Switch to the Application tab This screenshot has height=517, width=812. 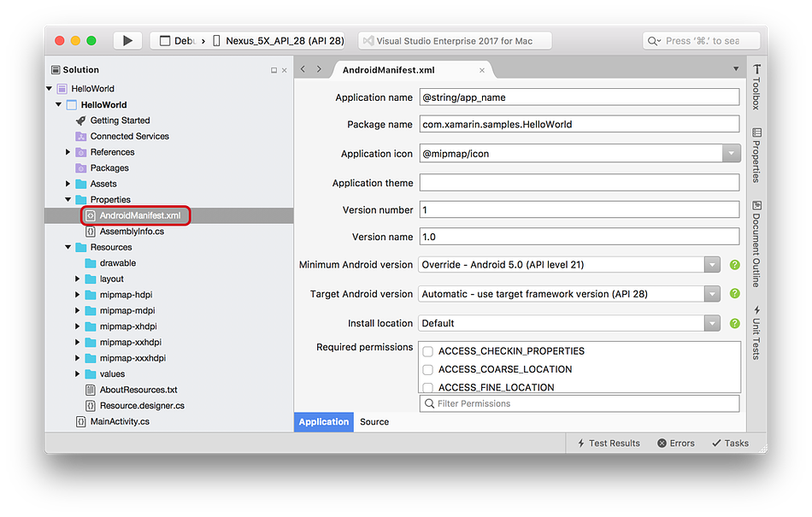[x=324, y=422]
